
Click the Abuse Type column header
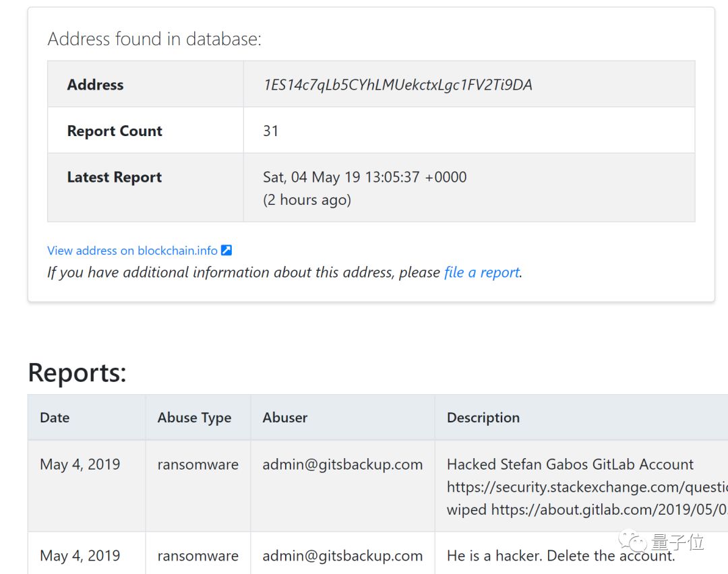194,418
